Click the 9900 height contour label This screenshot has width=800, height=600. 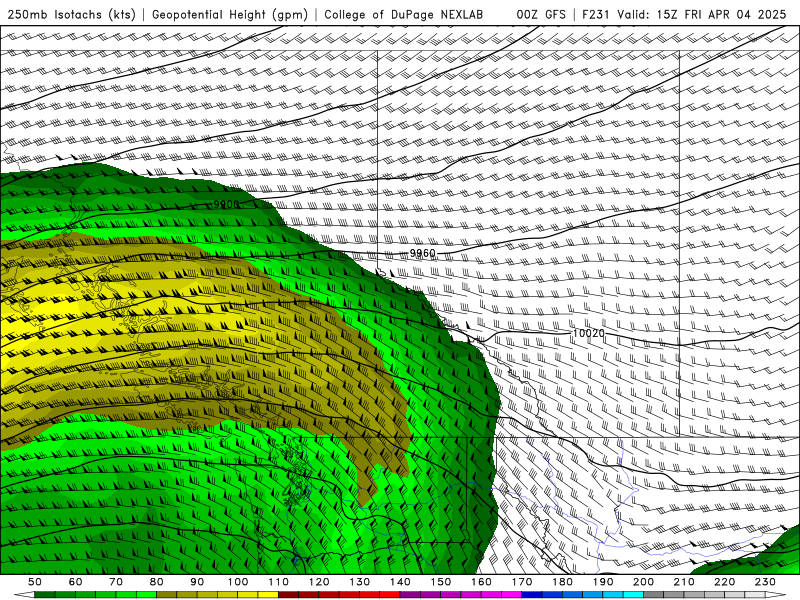coord(226,204)
